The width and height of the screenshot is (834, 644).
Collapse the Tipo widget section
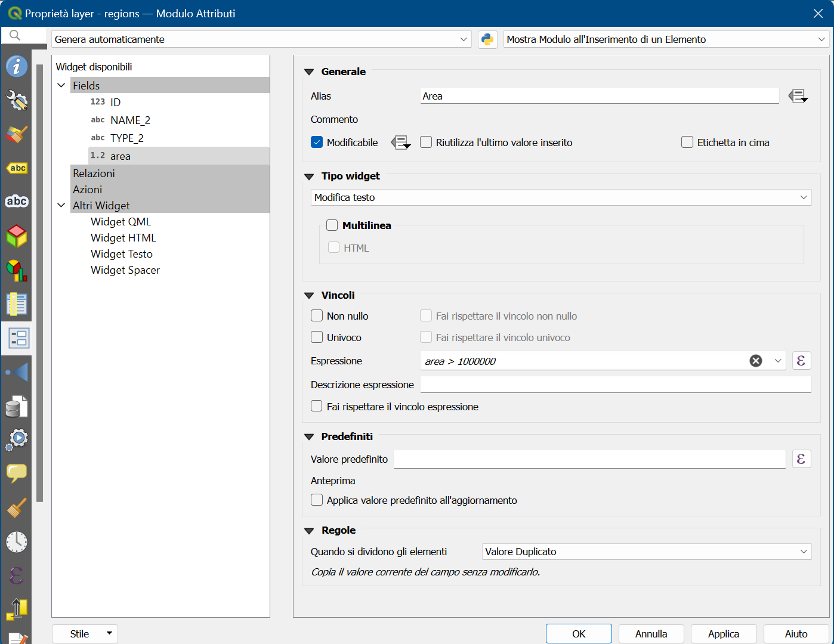[x=309, y=177]
